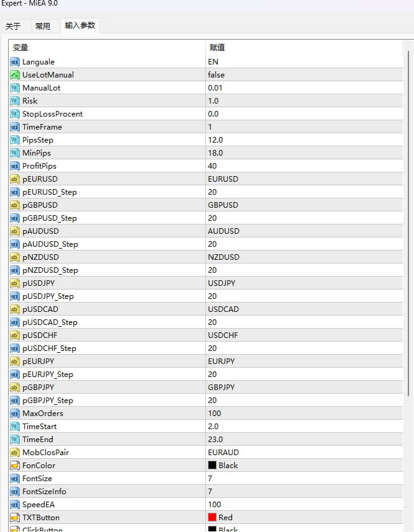The width and height of the screenshot is (414, 532).
Task: Click the string icon beside pUSDCAD
Action: pos(15,309)
